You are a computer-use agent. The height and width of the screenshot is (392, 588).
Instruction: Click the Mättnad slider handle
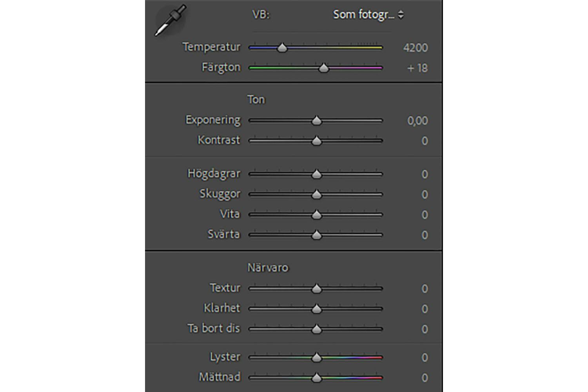click(x=316, y=378)
